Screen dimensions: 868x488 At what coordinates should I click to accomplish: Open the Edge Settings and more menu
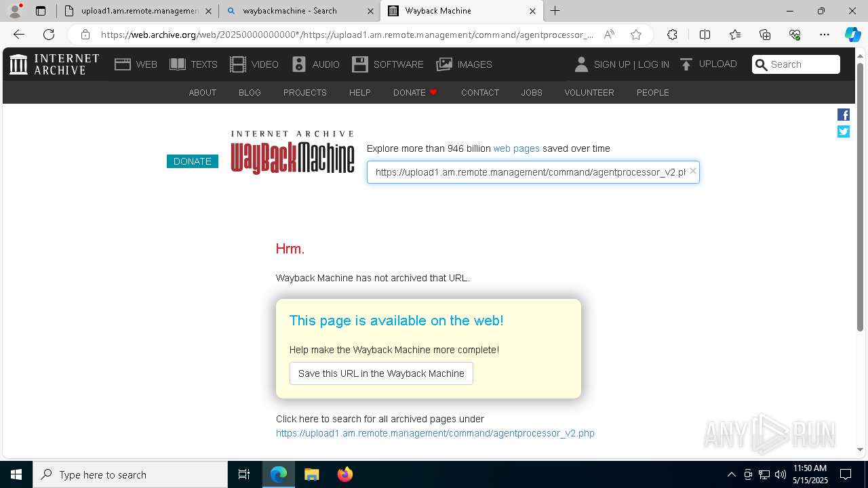(825, 35)
